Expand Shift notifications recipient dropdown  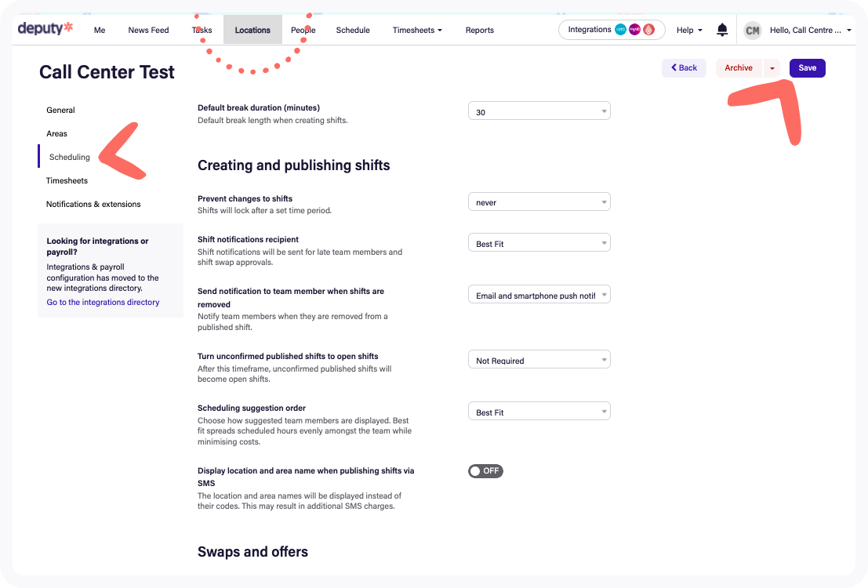(539, 243)
